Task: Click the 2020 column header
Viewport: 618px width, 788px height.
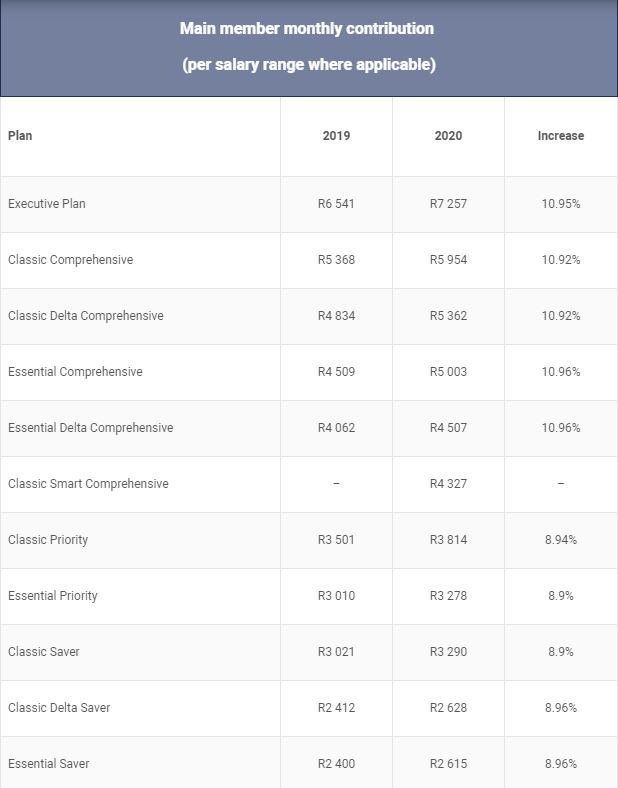Action: [448, 136]
